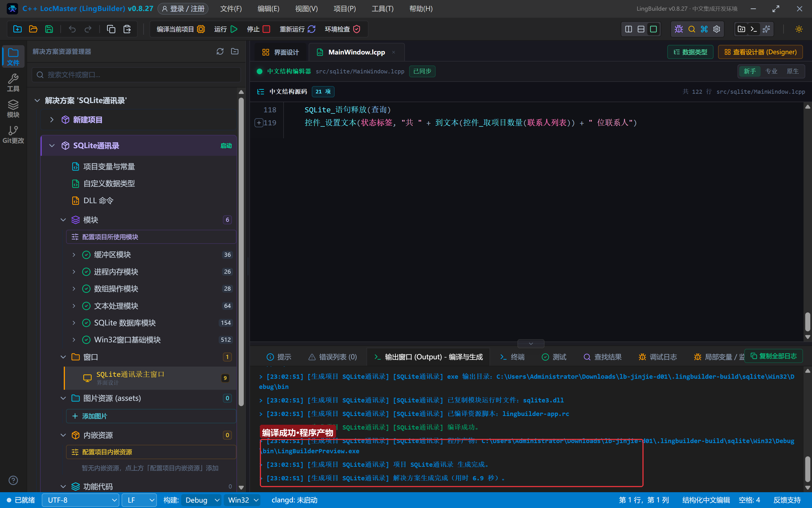
Task: Open 查看设计器 (Designer) button
Action: click(x=760, y=52)
